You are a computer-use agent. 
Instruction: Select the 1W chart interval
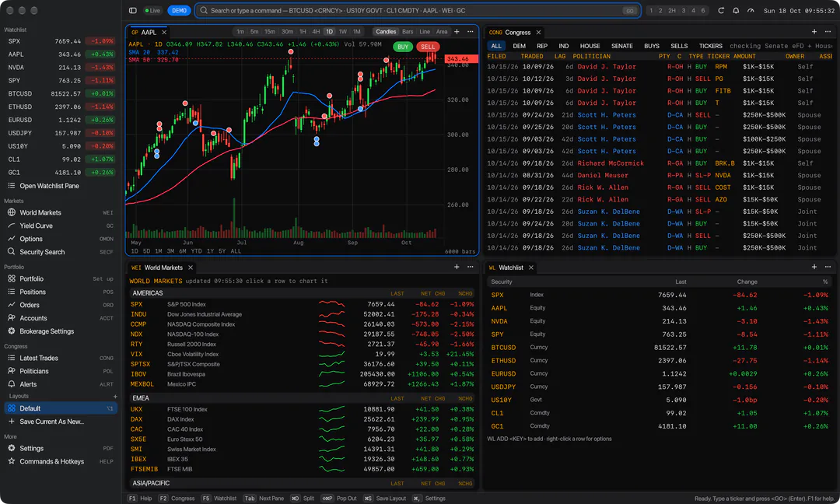(x=343, y=32)
